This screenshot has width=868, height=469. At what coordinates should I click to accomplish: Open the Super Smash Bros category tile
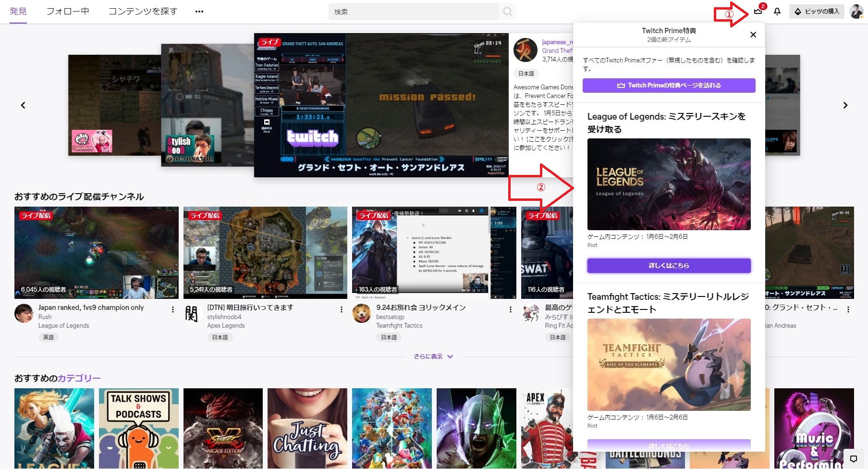(392, 428)
